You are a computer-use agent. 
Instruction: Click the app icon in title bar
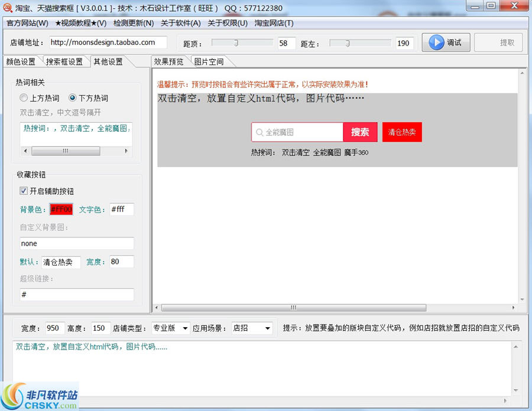pyautogui.click(x=8, y=8)
